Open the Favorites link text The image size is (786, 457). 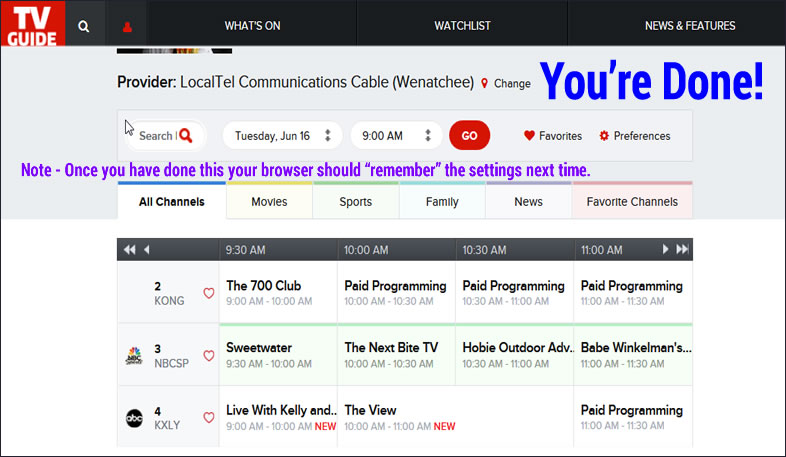560,136
